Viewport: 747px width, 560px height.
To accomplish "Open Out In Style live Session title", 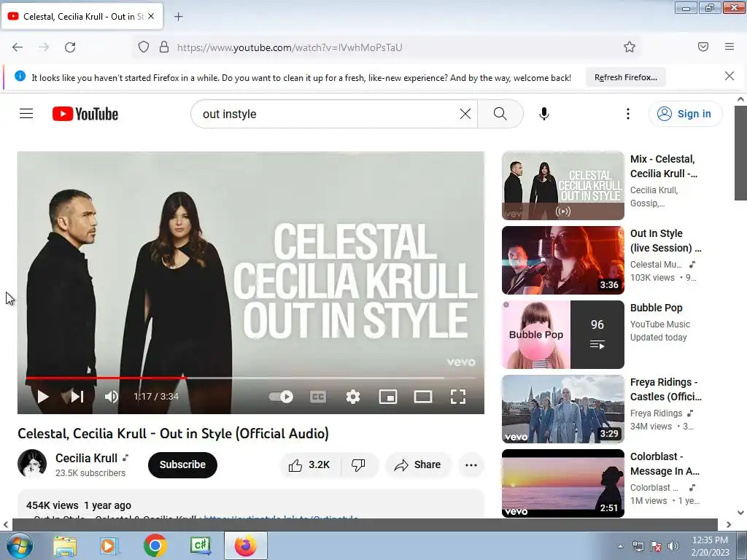I will [x=665, y=241].
